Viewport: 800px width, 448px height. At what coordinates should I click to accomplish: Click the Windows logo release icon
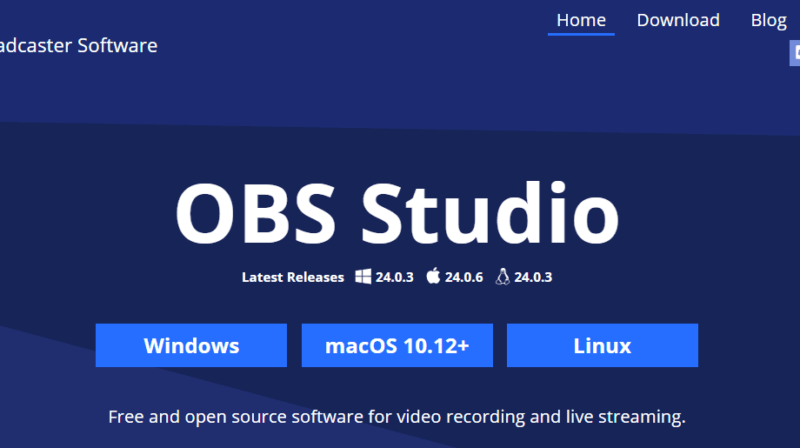pos(363,277)
